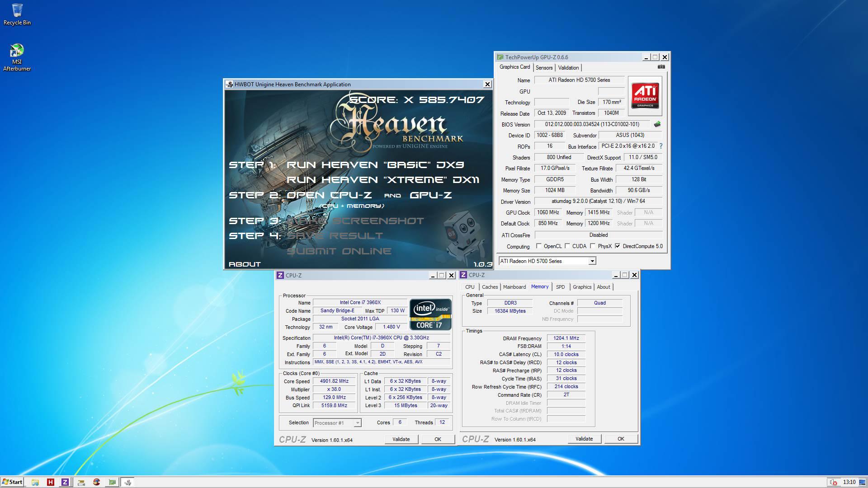Click Run Heaven "Basic" DX9
The width and height of the screenshot is (868, 488).
point(375,165)
